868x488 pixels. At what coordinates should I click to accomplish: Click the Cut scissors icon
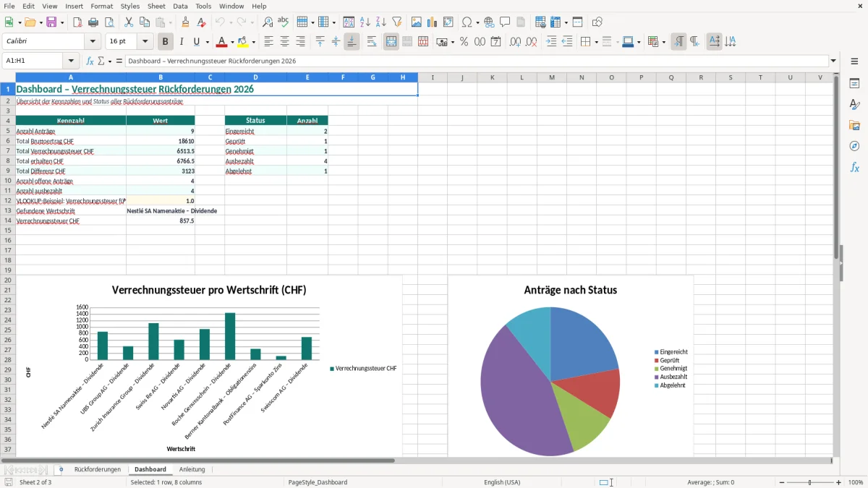[x=129, y=22]
